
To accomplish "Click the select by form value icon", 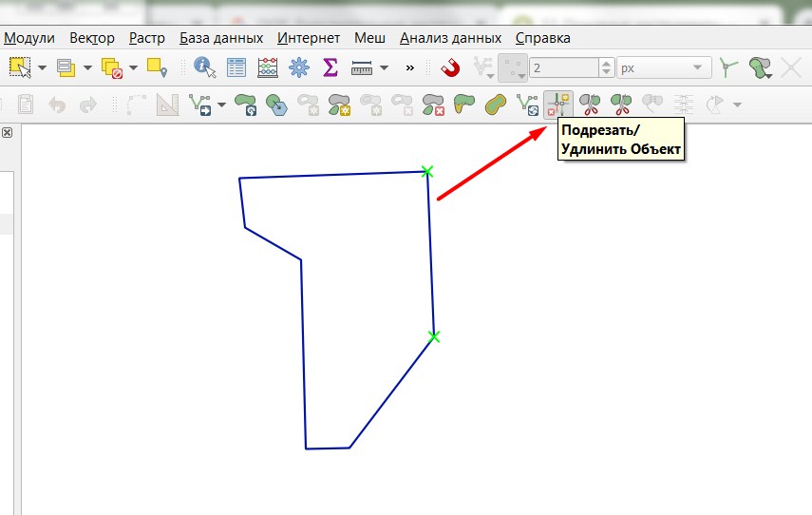I will [66, 67].
